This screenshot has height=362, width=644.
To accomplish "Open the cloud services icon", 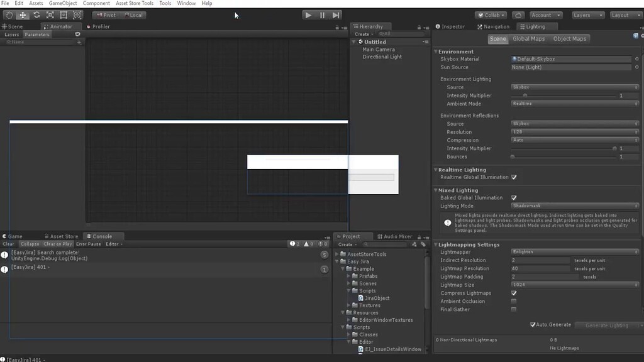I will [x=518, y=15].
